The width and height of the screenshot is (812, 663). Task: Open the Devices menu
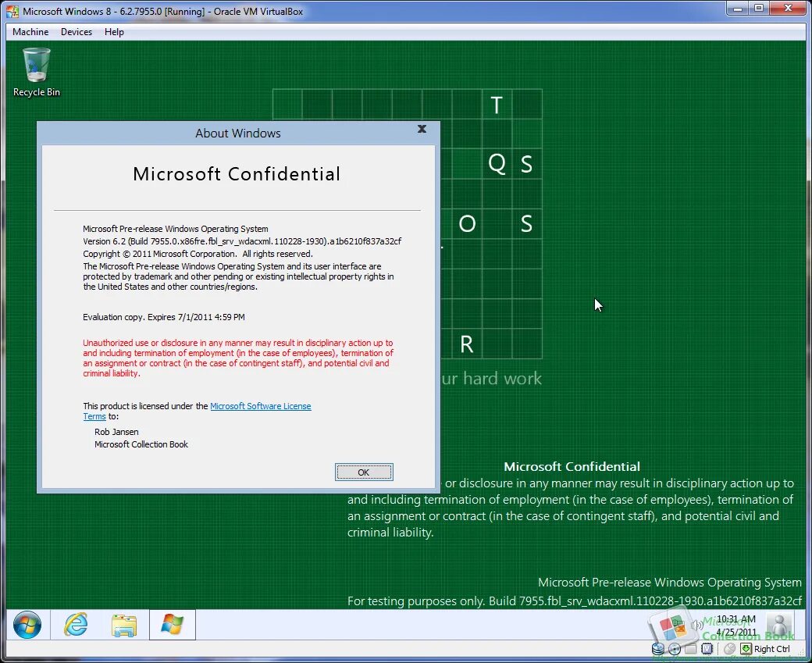click(77, 31)
